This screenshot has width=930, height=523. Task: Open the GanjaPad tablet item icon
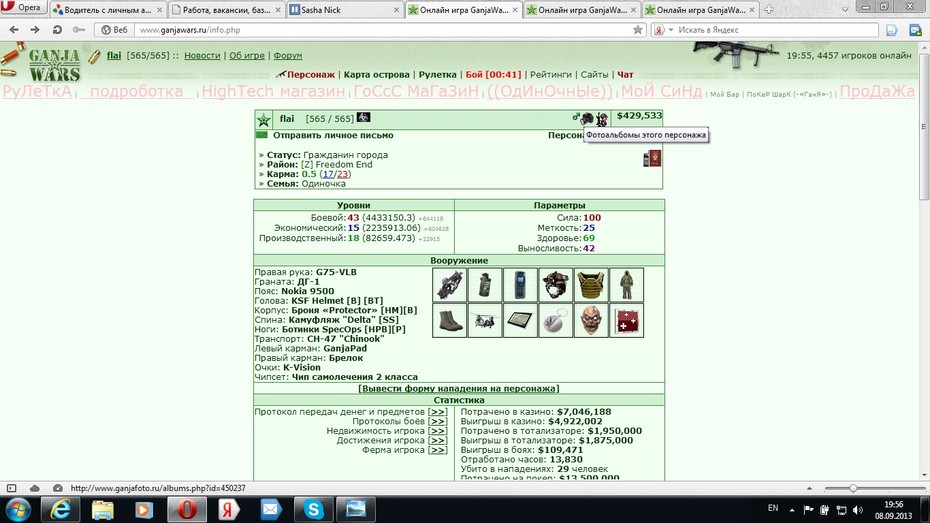(520, 320)
